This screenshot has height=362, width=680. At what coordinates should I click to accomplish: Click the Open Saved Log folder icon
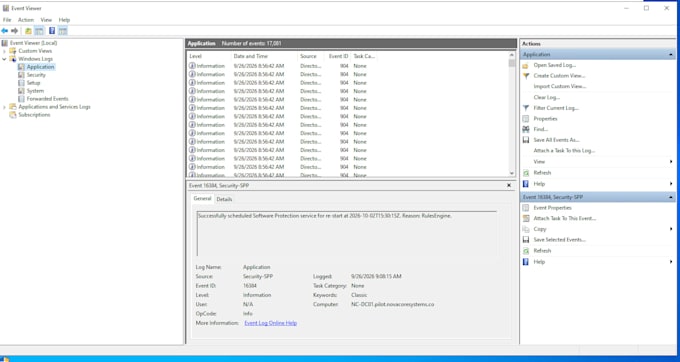pos(526,65)
